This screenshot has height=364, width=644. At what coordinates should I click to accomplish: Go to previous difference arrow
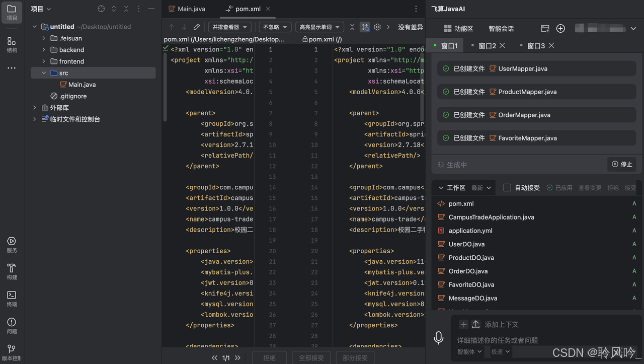[x=172, y=27]
